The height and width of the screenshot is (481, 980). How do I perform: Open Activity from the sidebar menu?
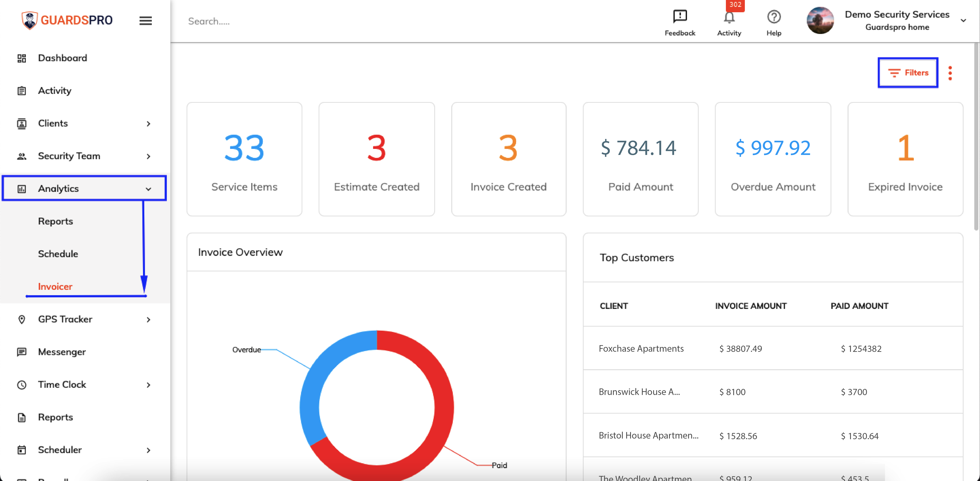point(55,91)
